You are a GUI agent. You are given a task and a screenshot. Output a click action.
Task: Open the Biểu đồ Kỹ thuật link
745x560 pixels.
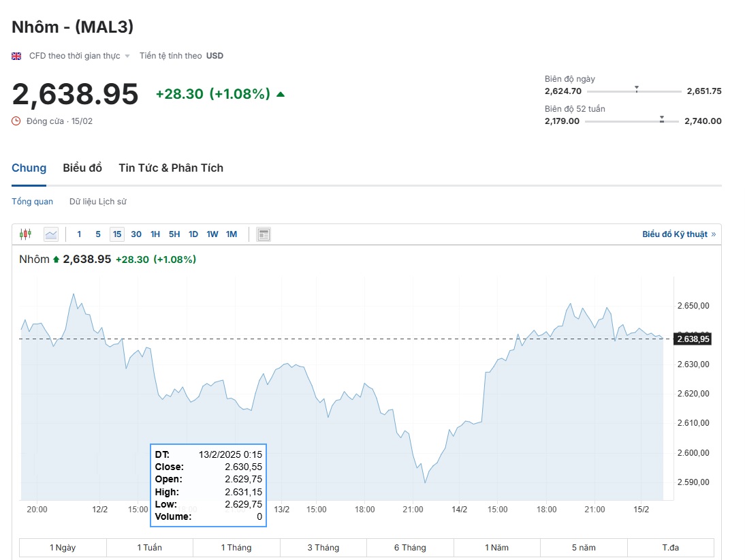tap(674, 234)
